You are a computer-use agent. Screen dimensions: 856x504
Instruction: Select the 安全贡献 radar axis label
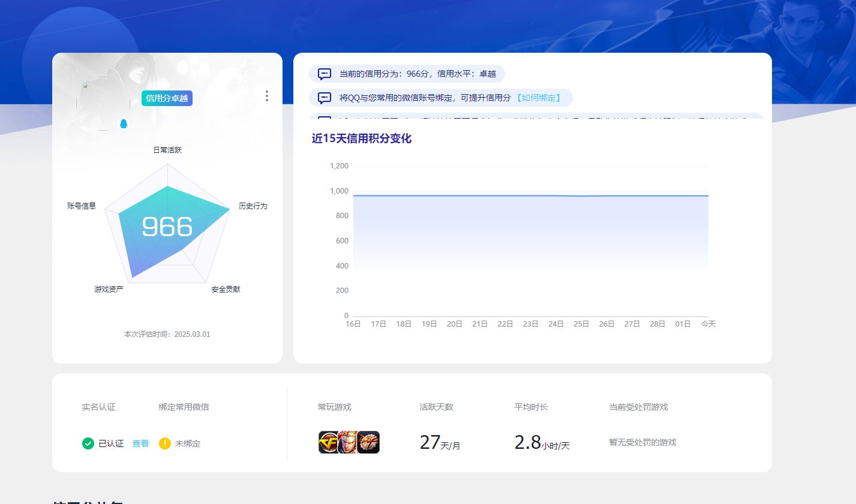pos(226,289)
